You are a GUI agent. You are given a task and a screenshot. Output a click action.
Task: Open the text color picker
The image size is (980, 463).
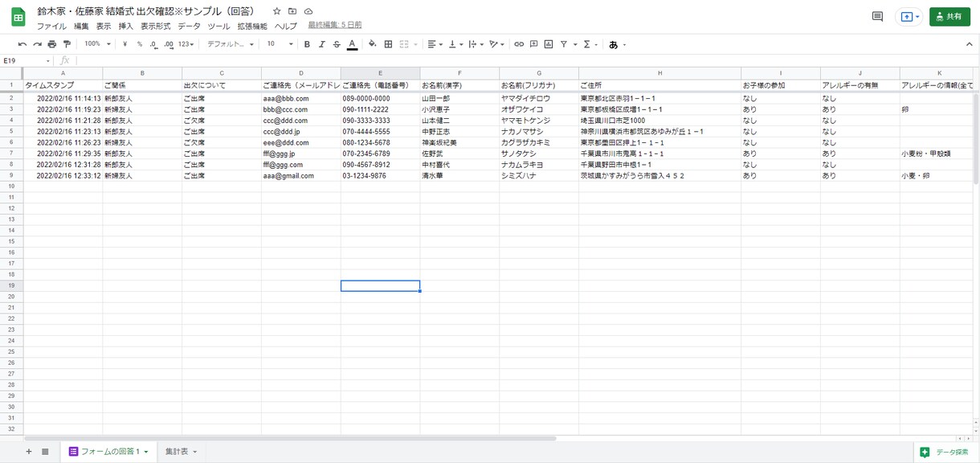coord(352,44)
